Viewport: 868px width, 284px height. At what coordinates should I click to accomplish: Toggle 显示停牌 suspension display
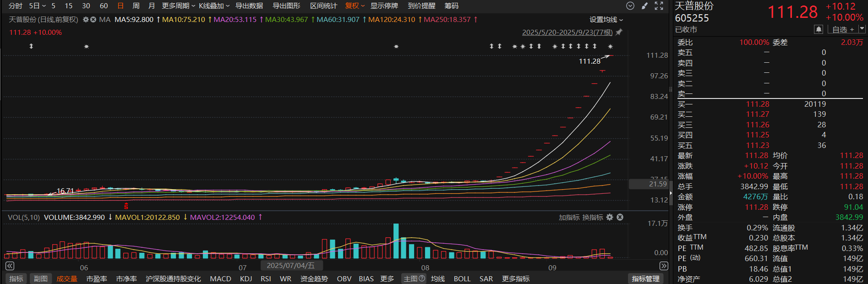pos(384,6)
